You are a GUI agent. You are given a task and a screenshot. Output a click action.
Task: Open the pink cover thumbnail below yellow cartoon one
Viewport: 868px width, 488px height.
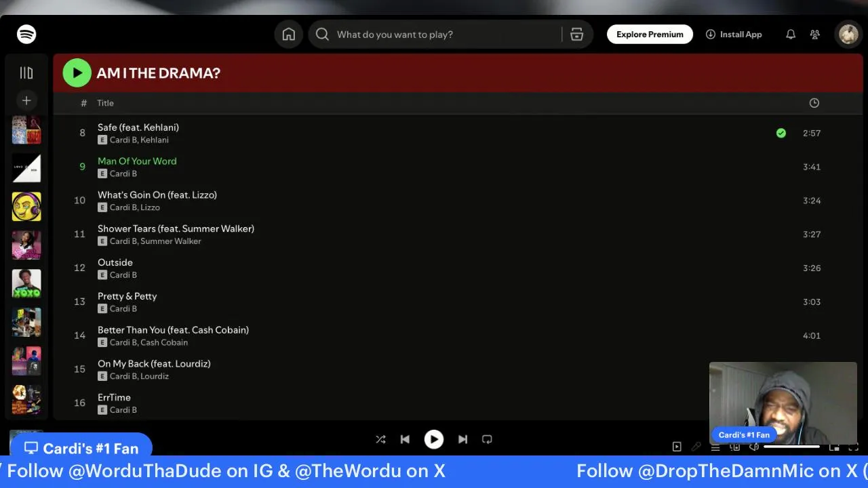(x=26, y=245)
